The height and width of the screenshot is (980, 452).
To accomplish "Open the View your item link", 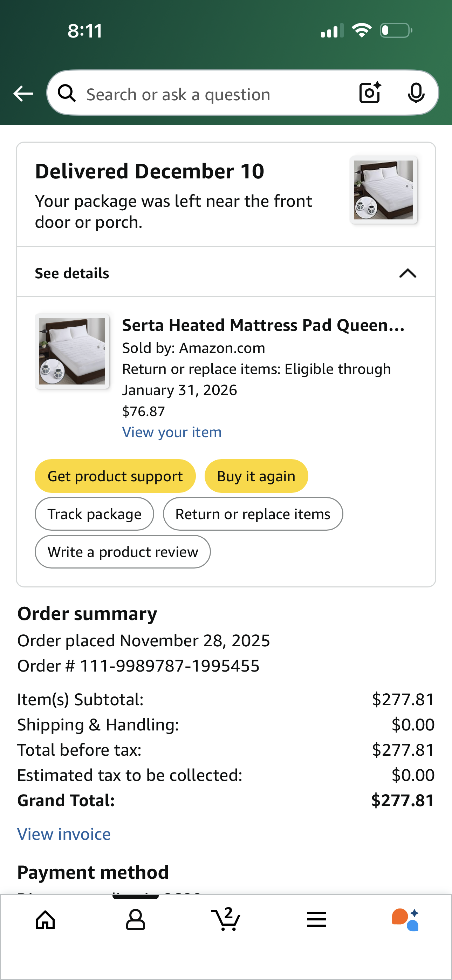I will tap(172, 432).
